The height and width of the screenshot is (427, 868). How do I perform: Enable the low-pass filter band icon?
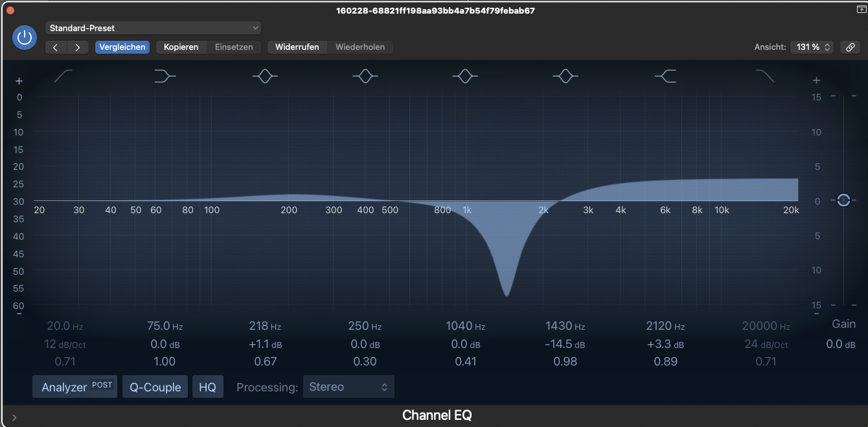(x=765, y=76)
